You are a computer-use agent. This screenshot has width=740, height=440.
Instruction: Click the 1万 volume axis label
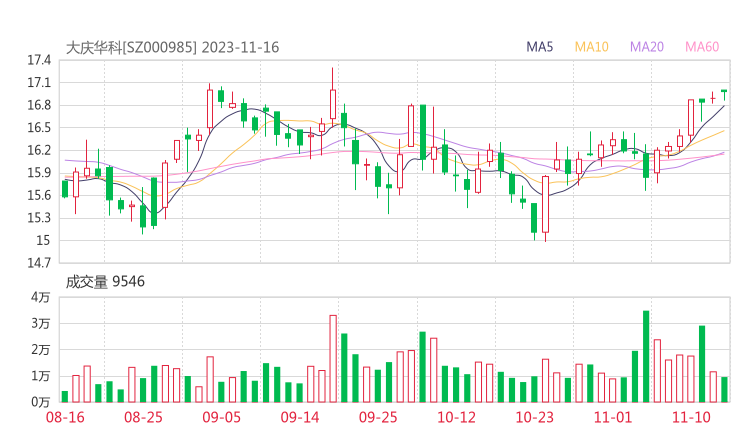pyautogui.click(x=41, y=376)
